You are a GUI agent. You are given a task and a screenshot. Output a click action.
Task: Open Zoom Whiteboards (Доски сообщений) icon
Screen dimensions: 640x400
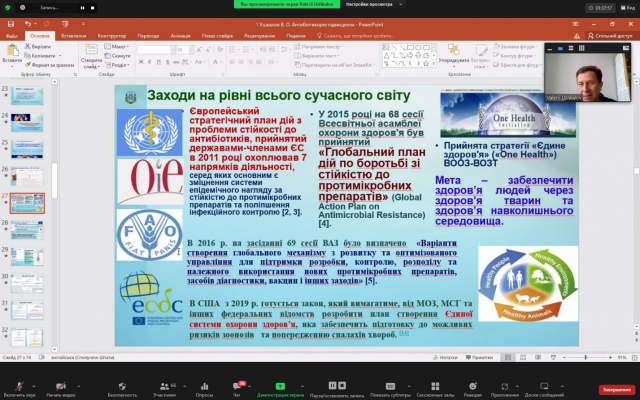[x=544, y=386]
